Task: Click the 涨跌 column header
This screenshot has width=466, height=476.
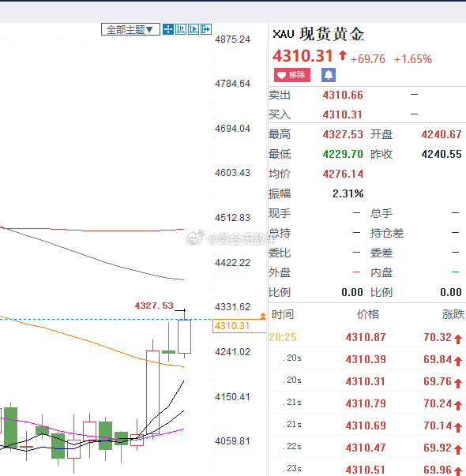Action: click(453, 314)
